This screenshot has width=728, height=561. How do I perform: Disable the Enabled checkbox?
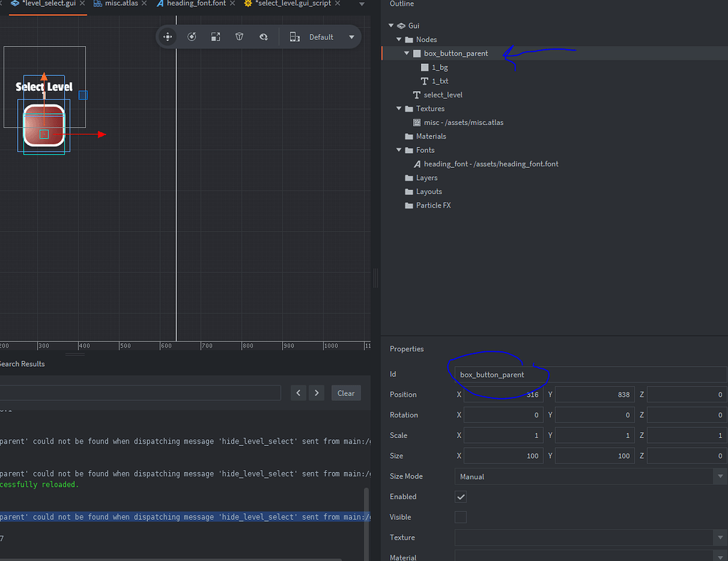click(460, 496)
